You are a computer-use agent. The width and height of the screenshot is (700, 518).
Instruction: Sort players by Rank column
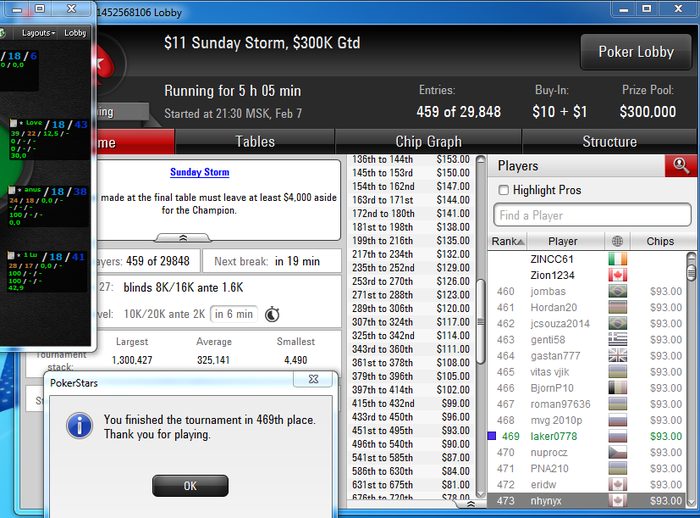(507, 241)
